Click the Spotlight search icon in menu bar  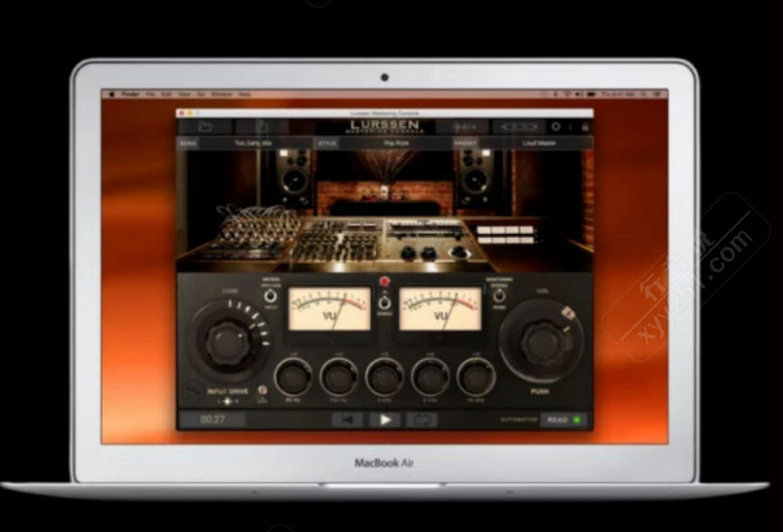coord(644,94)
